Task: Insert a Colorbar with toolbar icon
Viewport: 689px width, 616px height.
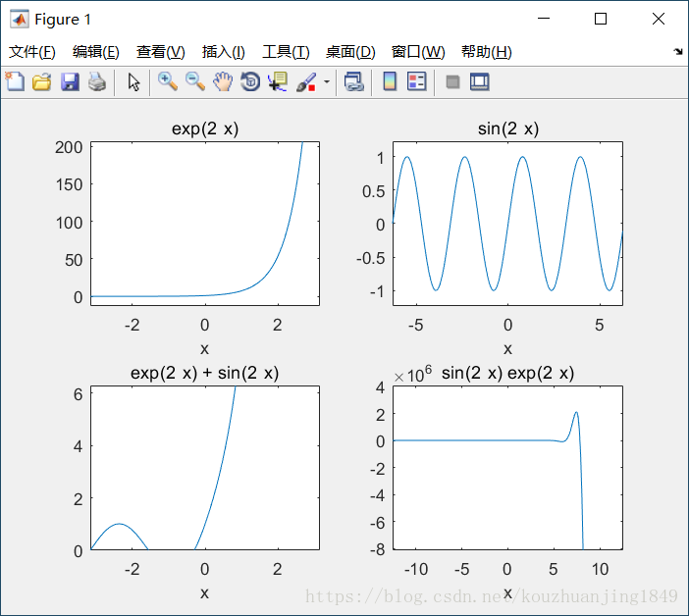Action: [390, 82]
